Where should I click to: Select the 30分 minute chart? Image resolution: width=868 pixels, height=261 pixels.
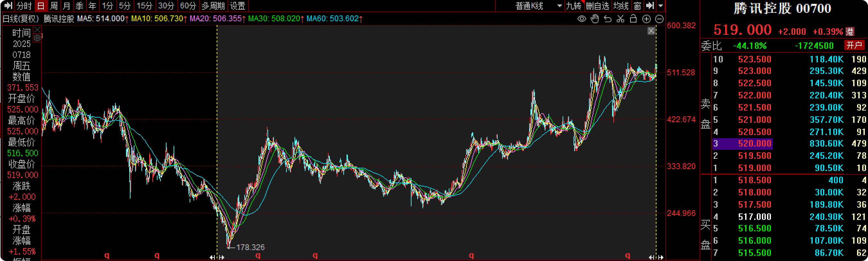pos(166,6)
